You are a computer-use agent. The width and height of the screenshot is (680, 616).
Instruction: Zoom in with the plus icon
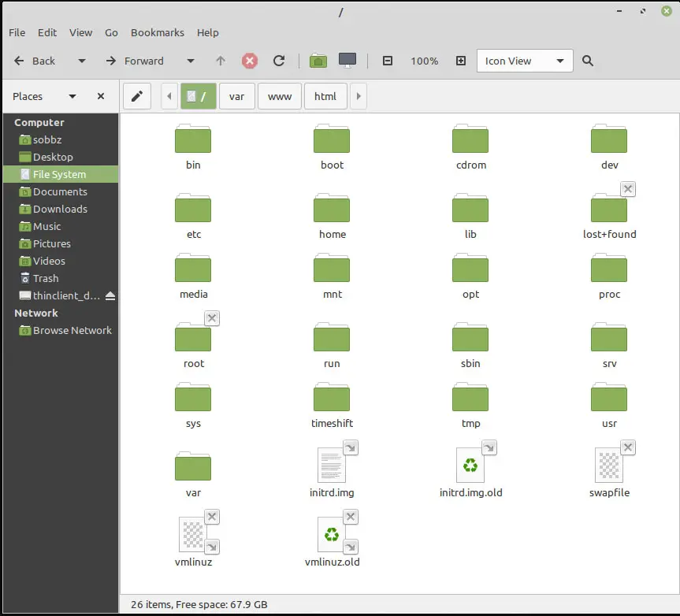(461, 61)
